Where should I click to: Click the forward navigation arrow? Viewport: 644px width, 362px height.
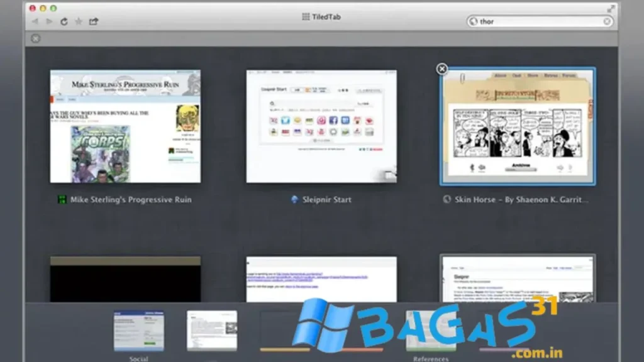49,21
